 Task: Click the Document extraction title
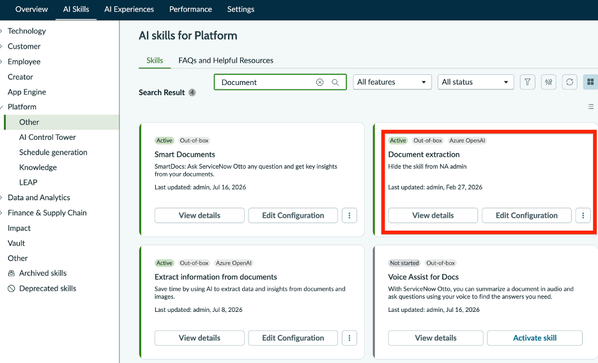click(x=424, y=154)
